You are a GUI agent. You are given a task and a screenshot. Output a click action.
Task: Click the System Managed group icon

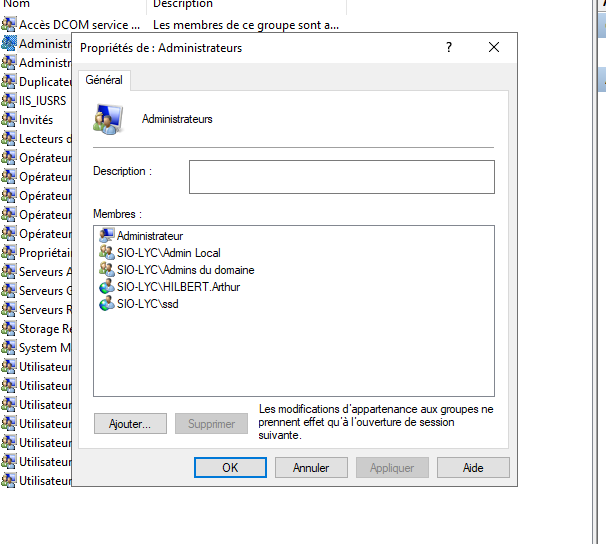pos(9,347)
